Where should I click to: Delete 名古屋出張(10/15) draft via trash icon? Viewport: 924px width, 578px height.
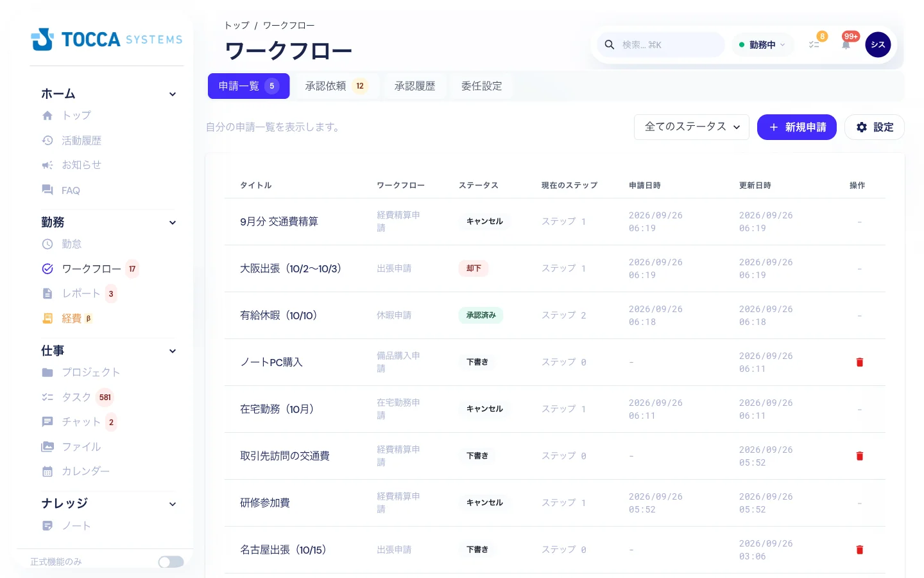point(860,550)
